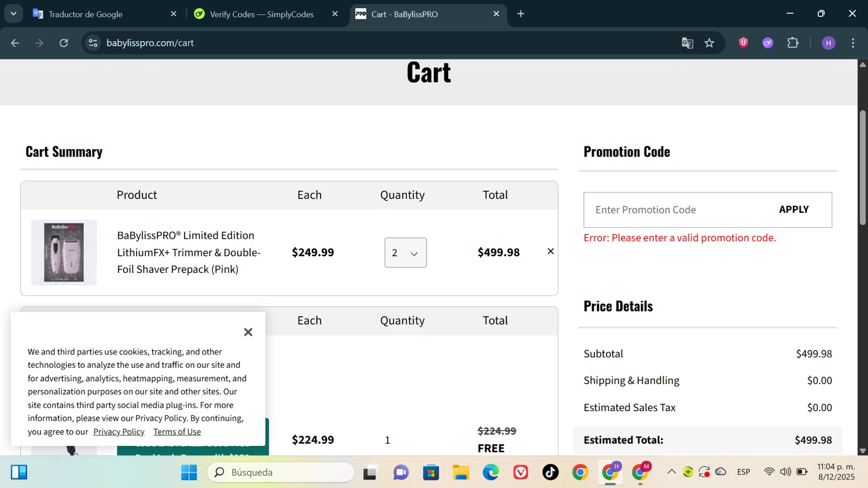Screen dimensions: 868x488
Task: Open the Terms of Use link
Action: [x=177, y=431]
